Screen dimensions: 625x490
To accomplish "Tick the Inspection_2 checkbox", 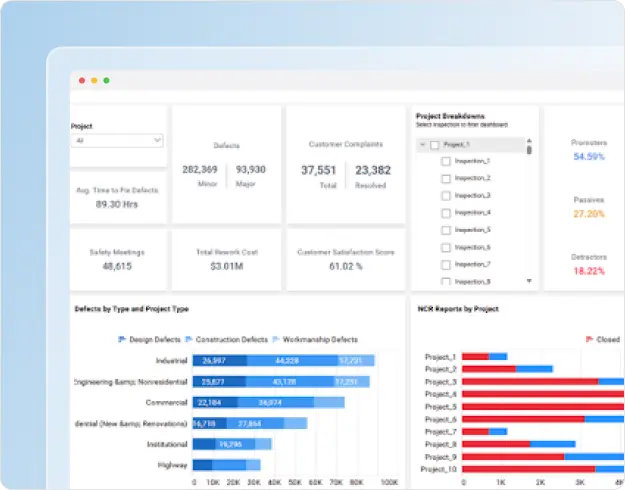I will click(446, 179).
